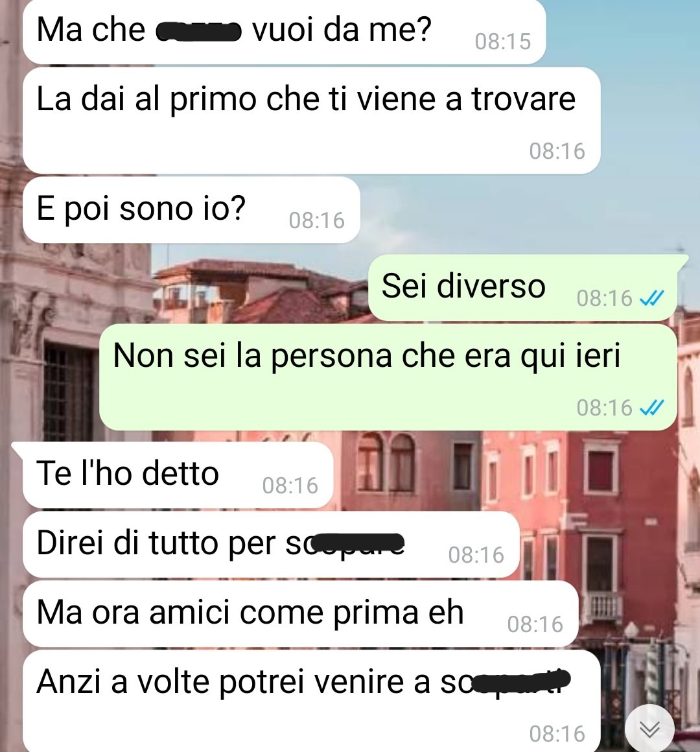
Task: Select 'Ma ora amici come prima eh' message
Action: point(300,614)
